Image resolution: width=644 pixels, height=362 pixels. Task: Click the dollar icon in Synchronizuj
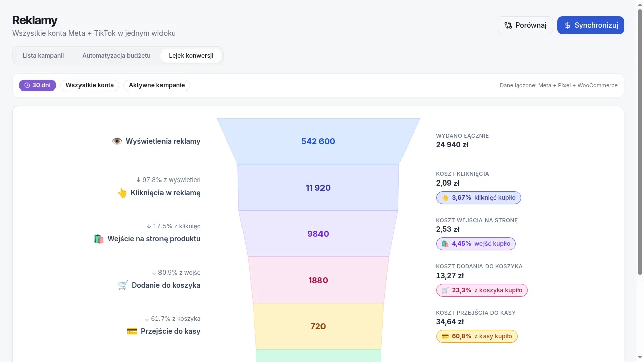568,25
